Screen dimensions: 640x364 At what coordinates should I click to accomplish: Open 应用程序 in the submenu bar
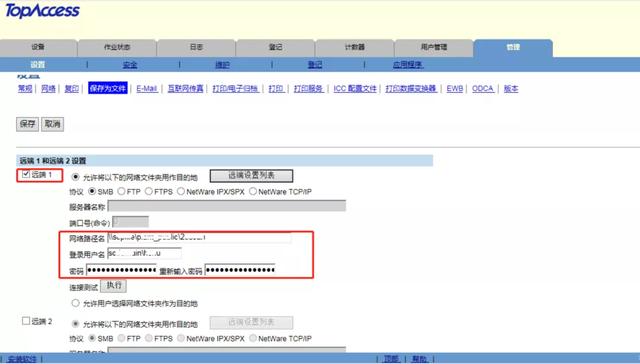point(407,64)
